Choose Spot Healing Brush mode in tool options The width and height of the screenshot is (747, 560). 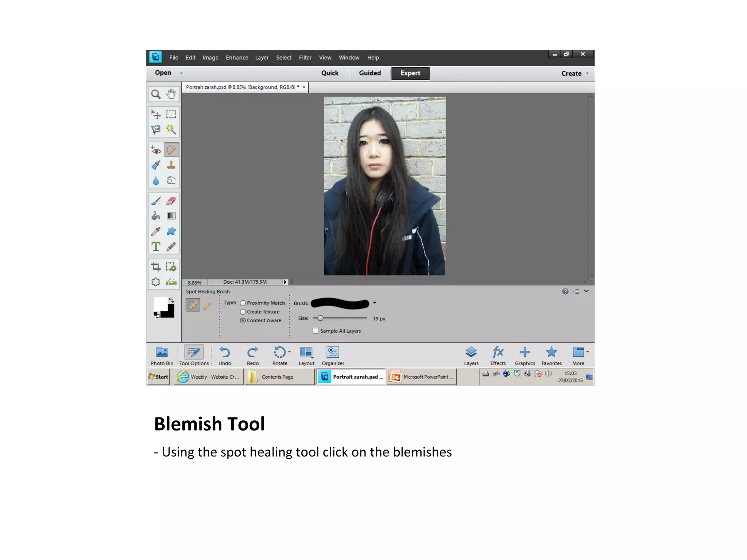tap(193, 305)
